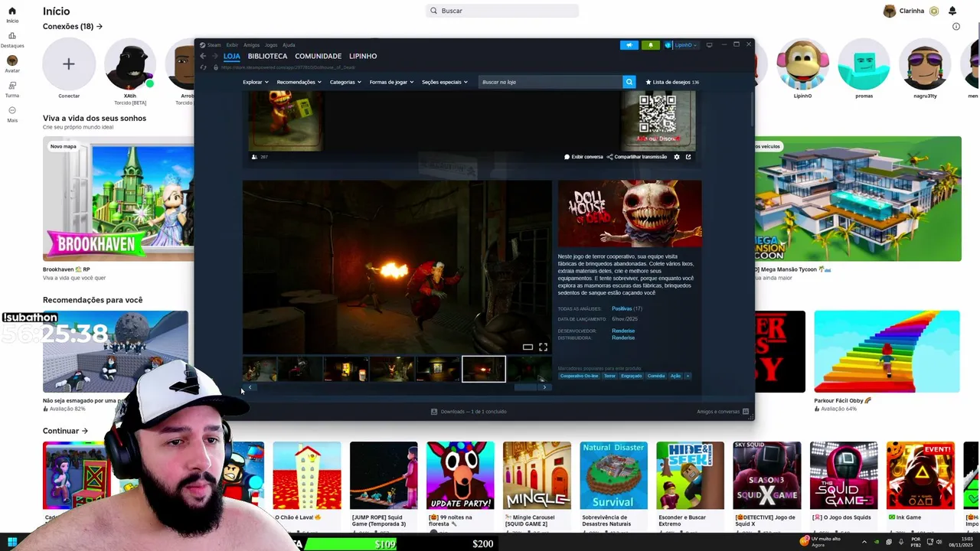Viewport: 980px width, 551px height.
Task: Click Amigos e conversas in Steam footer
Action: coord(723,412)
